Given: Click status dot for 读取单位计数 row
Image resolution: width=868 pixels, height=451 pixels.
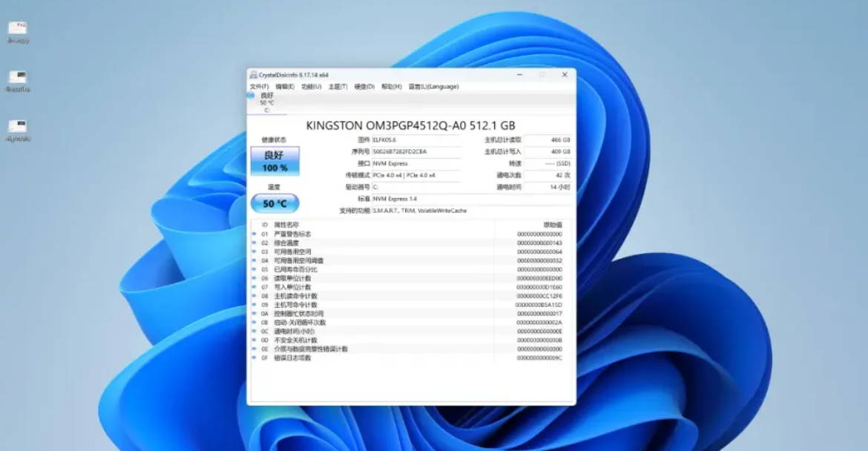Looking at the screenshot, I should [254, 278].
